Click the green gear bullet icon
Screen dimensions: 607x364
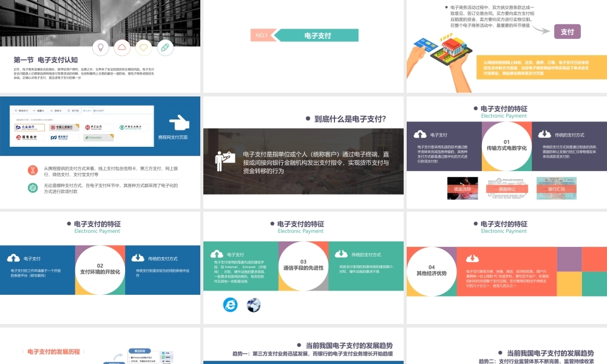33,187
